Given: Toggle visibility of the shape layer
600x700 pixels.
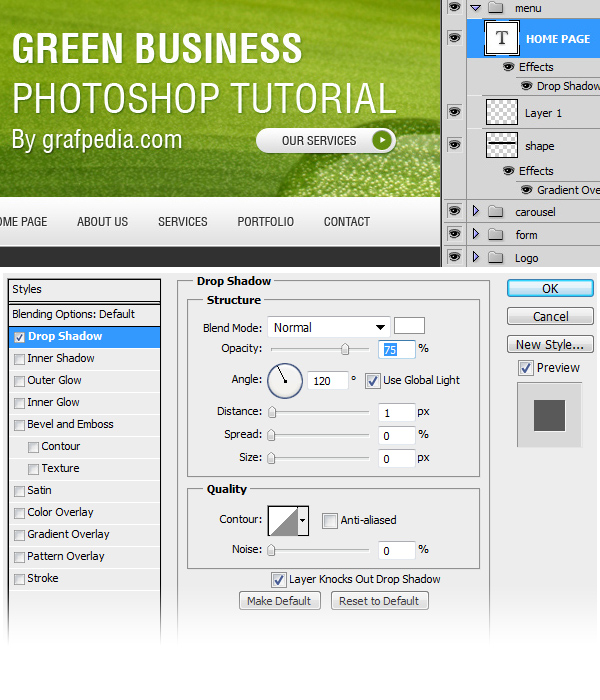Looking at the screenshot, I should tap(454, 145).
